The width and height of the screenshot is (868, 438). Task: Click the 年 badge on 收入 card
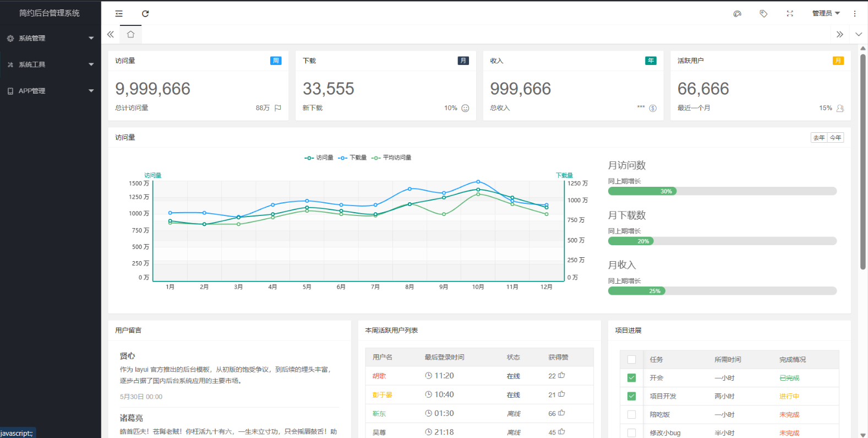(651, 61)
